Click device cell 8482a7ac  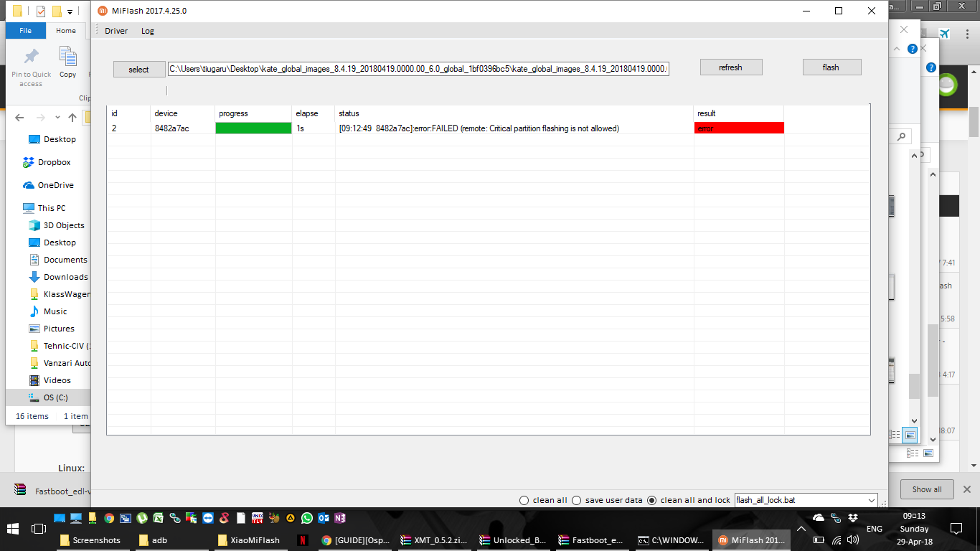[172, 128]
